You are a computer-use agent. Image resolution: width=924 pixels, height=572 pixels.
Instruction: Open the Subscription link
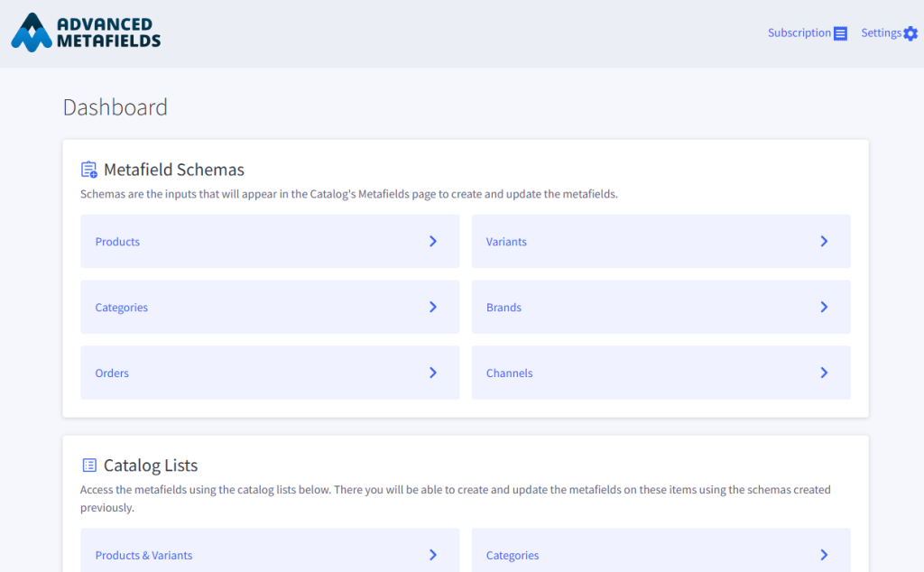tap(808, 33)
